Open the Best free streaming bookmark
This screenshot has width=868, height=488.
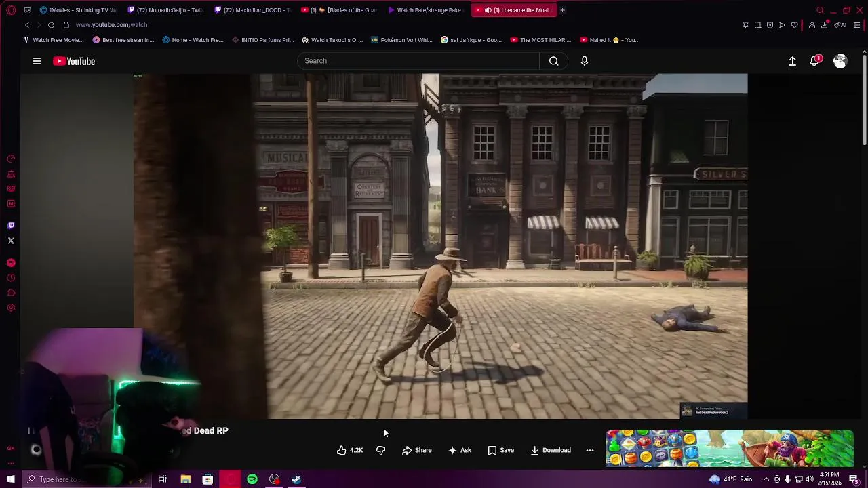[123, 40]
